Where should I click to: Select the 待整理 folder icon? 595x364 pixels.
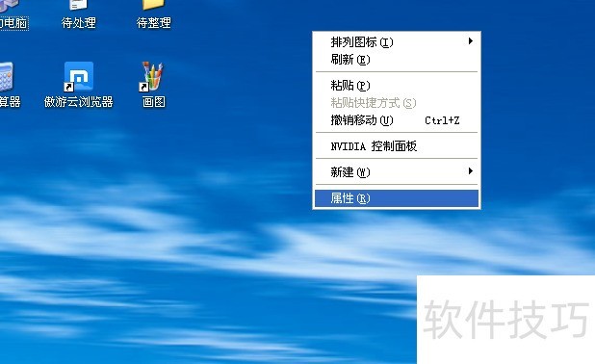[153, 5]
